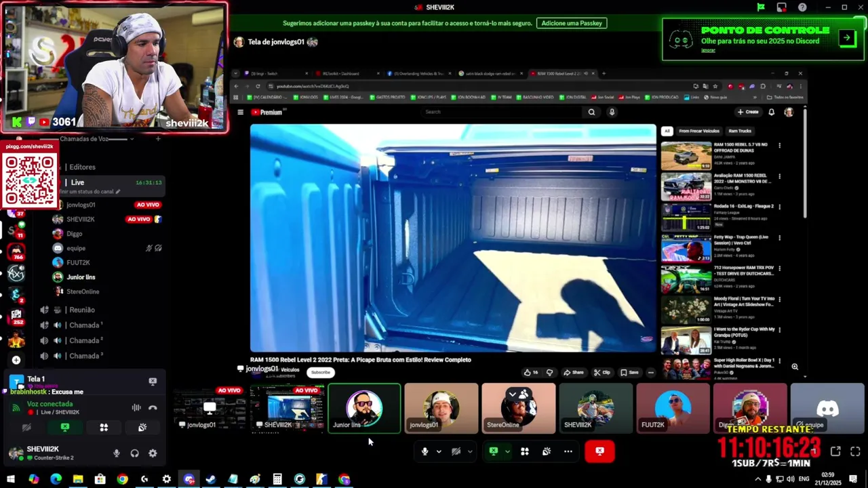Screen dimensions: 868x488
Task: Turn on camera in call controls bar
Action: 456,451
